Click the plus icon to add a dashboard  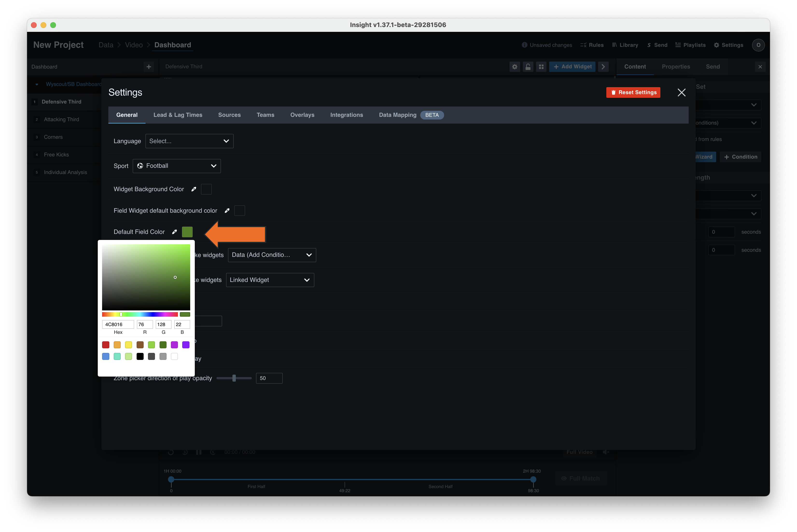[x=149, y=67]
